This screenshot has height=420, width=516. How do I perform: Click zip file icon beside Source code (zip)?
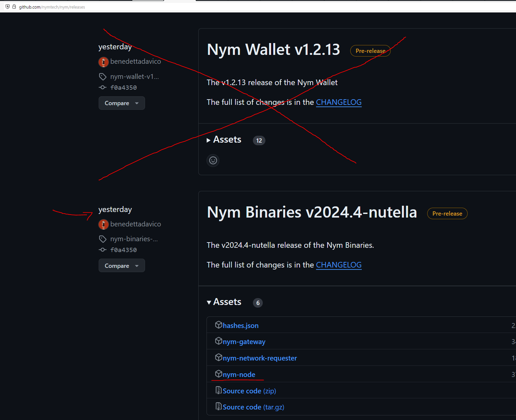(x=219, y=390)
